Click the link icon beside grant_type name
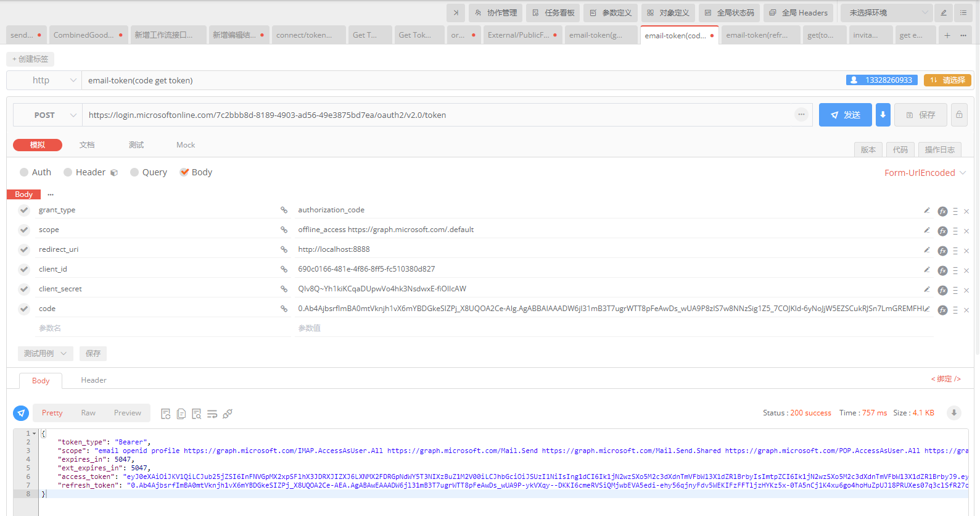Image resolution: width=980 pixels, height=516 pixels. 284,210
